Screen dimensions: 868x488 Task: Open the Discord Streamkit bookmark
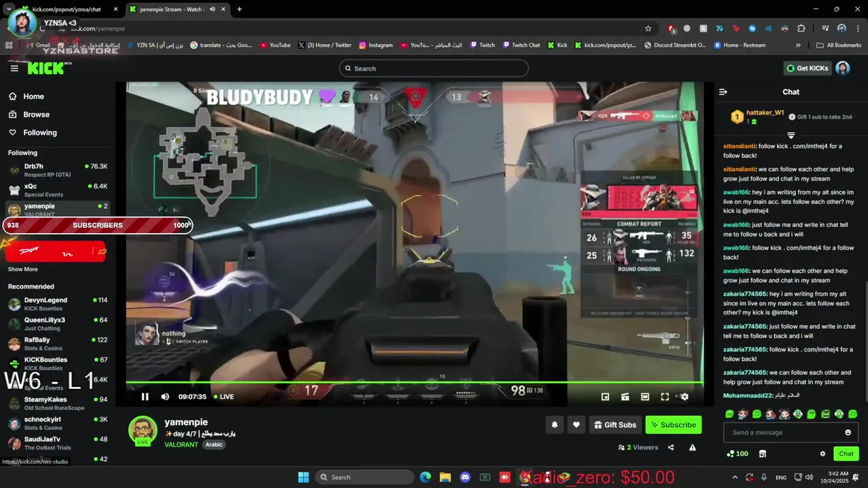click(x=675, y=45)
